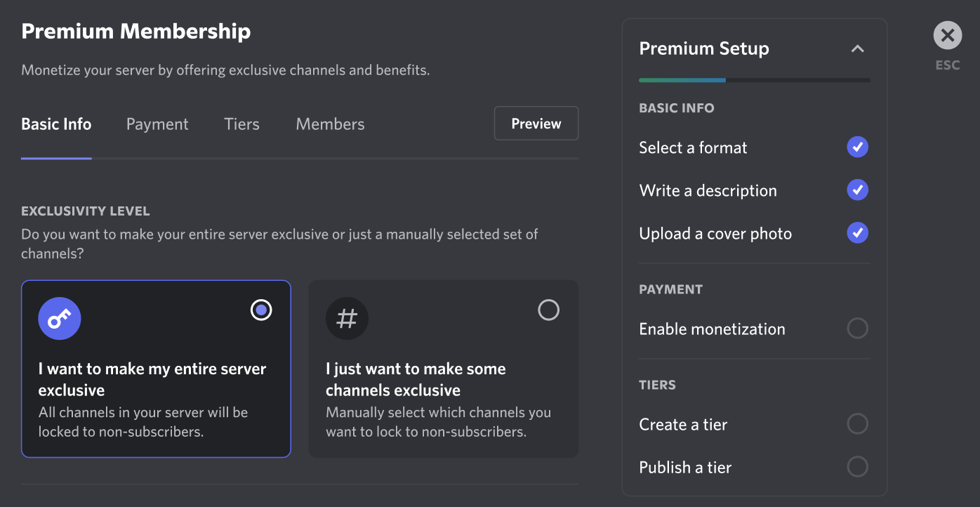Click the Publish a tier step label
Viewport: 980px width, 507px height.
(685, 467)
